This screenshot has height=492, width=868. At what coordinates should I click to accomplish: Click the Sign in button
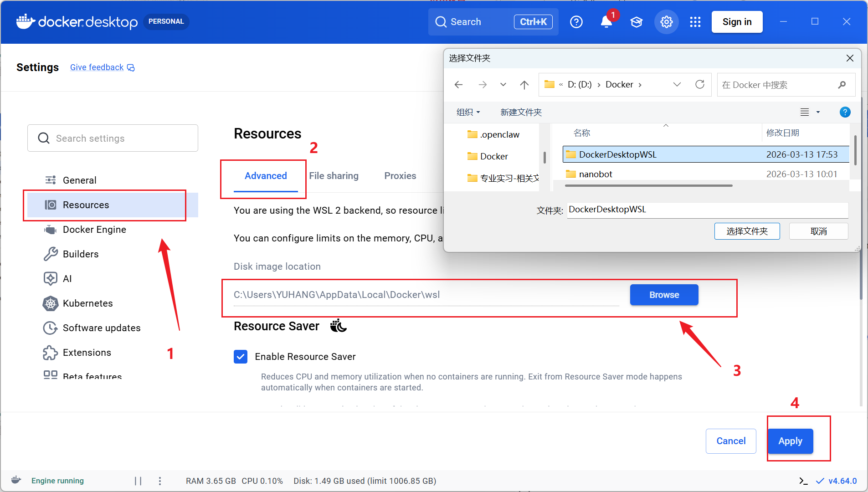pyautogui.click(x=737, y=22)
